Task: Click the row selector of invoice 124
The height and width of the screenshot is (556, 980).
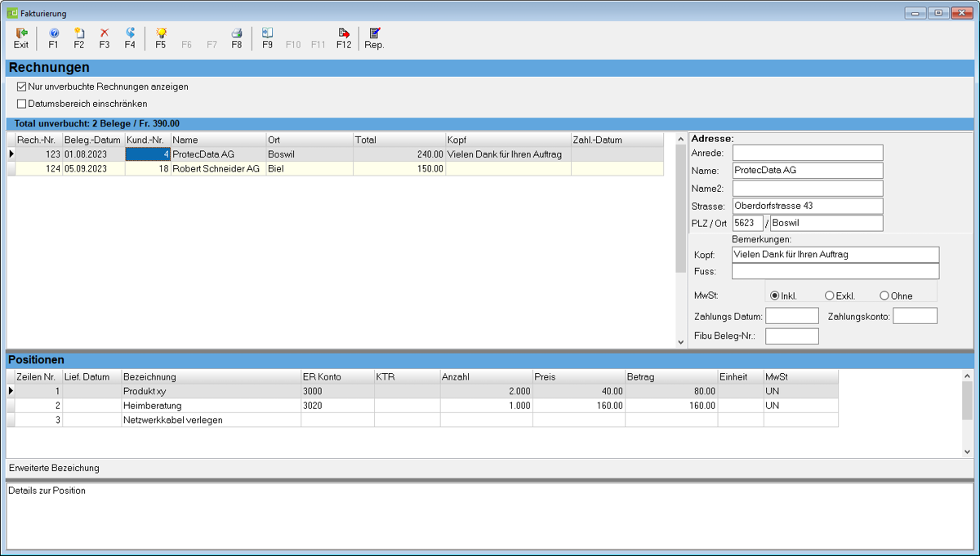Action: (x=11, y=169)
